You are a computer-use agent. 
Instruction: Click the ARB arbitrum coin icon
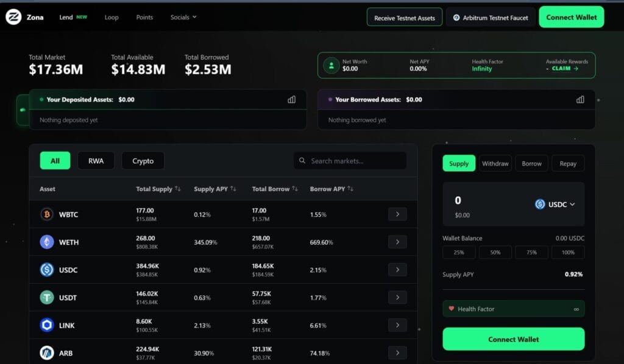point(47,353)
